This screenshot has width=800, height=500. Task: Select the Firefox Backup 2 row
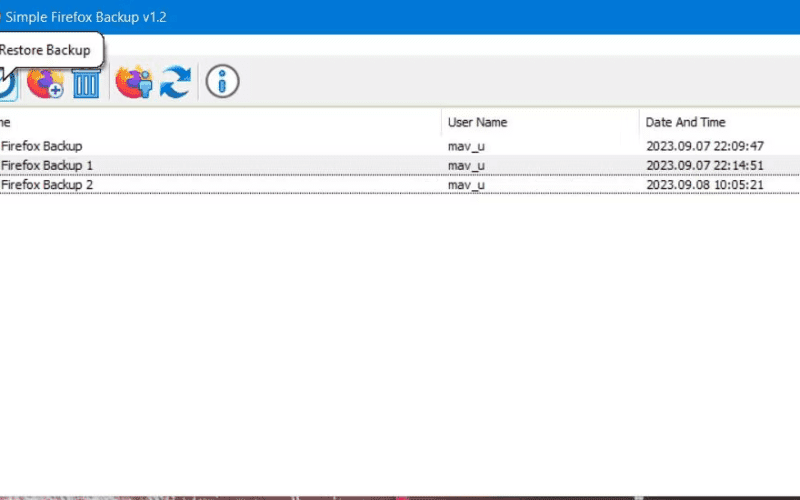click(400, 185)
